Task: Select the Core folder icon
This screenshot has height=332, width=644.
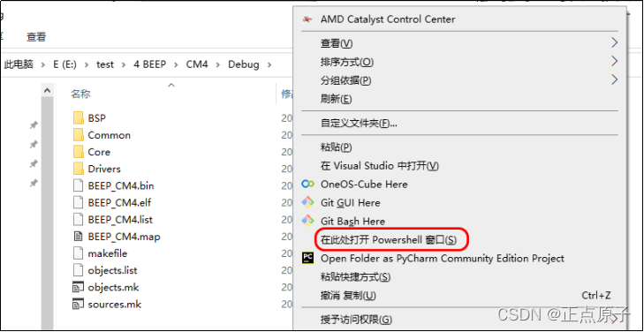Action: 79,152
